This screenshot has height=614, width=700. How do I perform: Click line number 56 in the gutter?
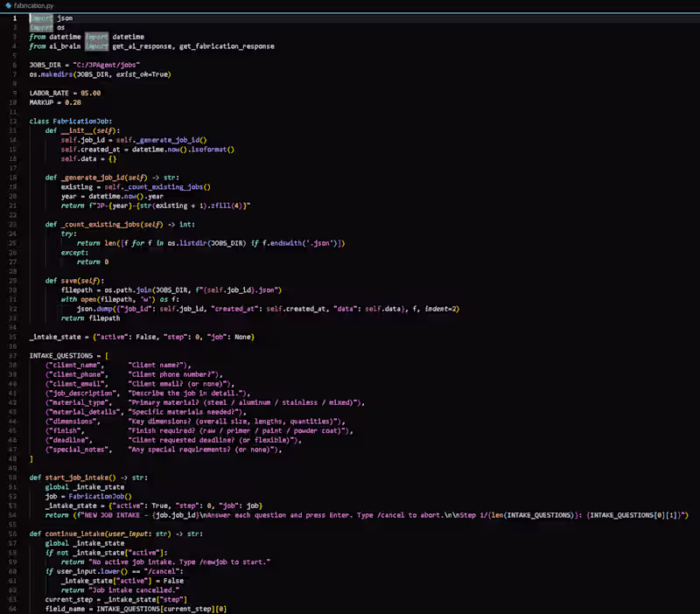12,534
